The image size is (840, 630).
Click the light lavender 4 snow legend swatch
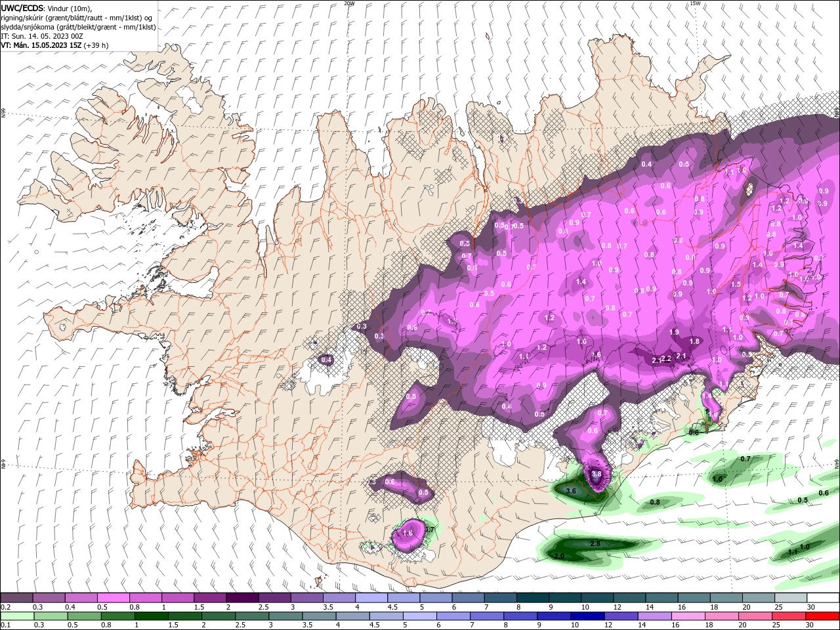371,598
